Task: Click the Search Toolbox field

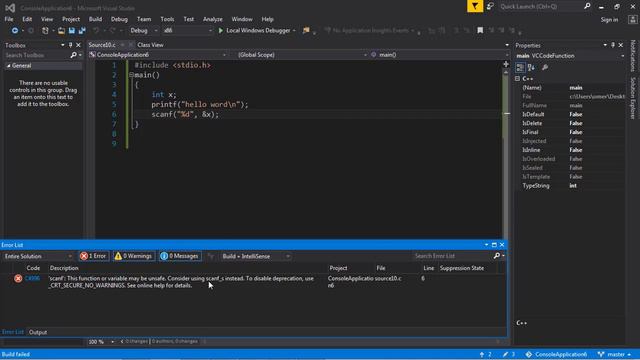Action: click(x=37, y=55)
